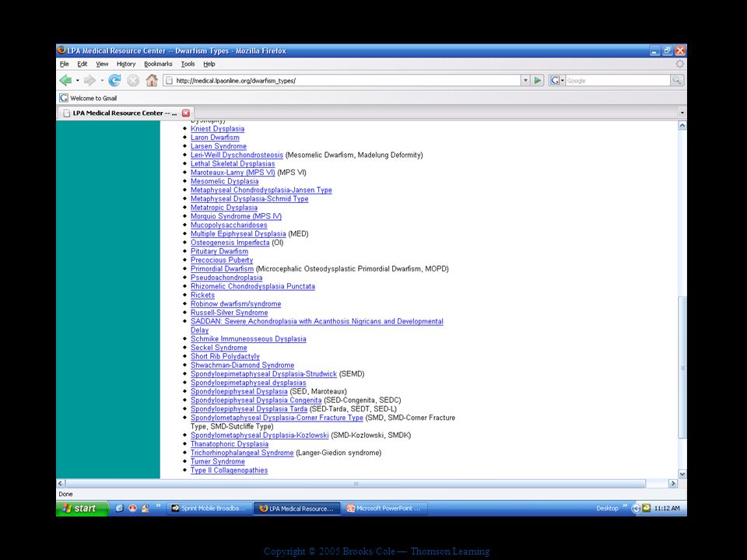Screen dimensions: 747x560
Task: Expand the Desktop toolbar chevron in taskbar
Action: coord(625,506)
